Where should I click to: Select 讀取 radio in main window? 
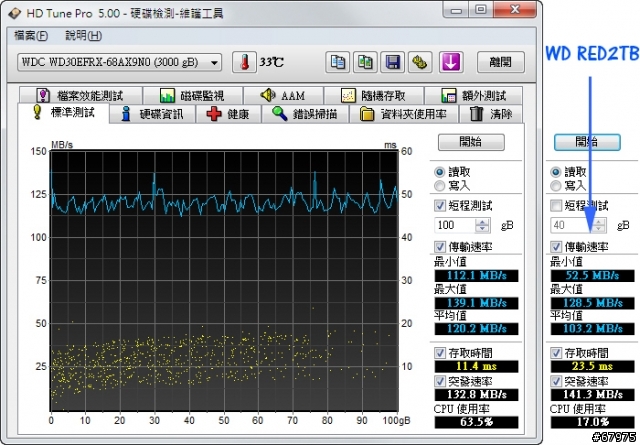click(x=440, y=172)
